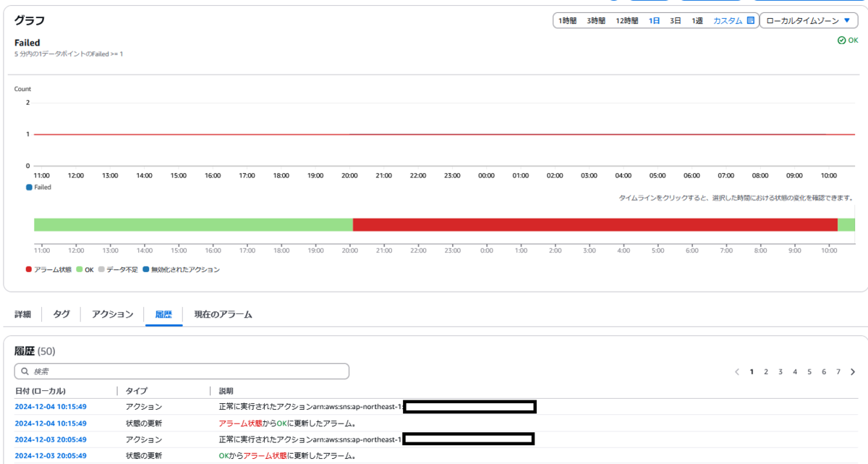Switch to the アクション tab
868x464 pixels.
pyautogui.click(x=113, y=314)
